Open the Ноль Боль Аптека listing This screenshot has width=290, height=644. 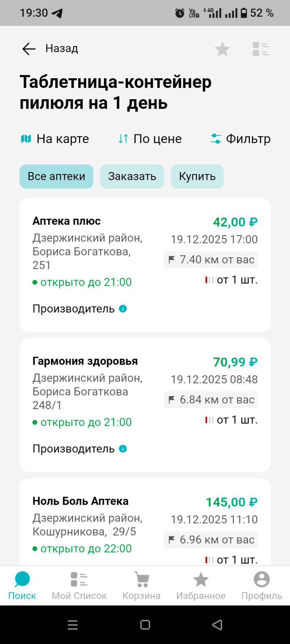pos(80,501)
